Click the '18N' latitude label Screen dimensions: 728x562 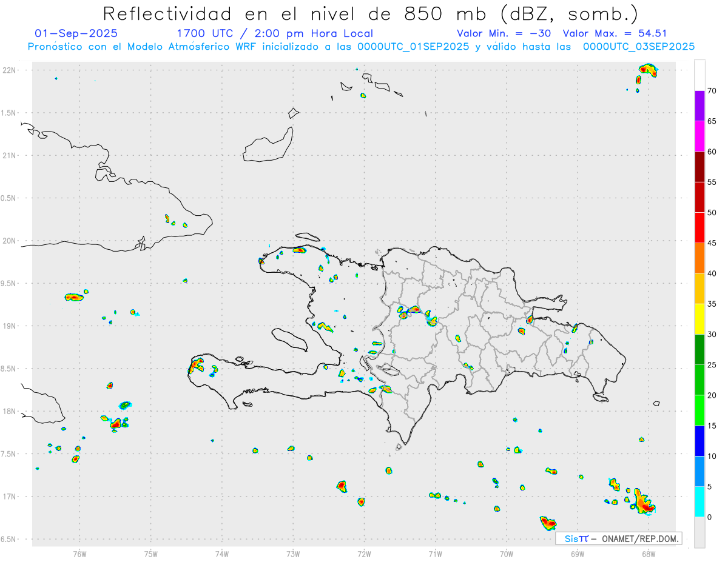tap(9, 412)
